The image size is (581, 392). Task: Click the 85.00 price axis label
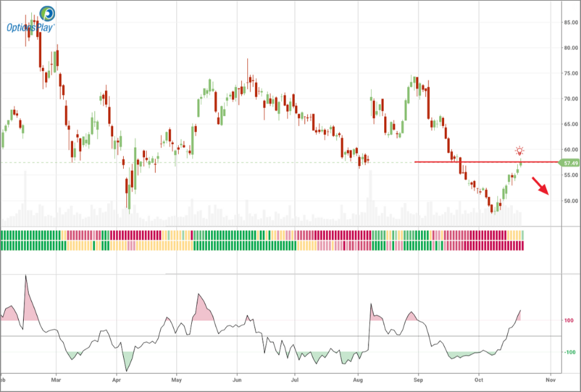(570, 22)
